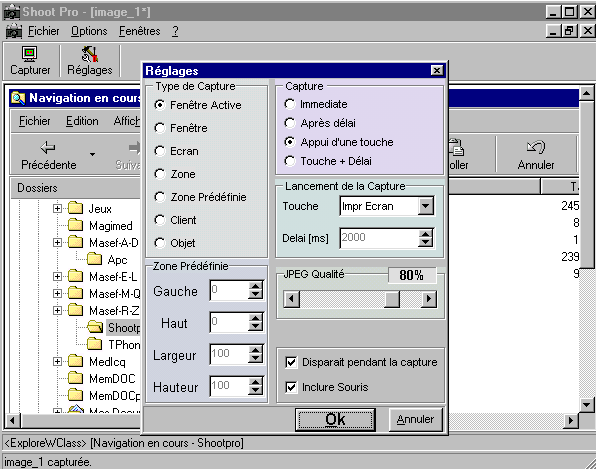Image resolution: width=596 pixels, height=469 pixels.
Task: Open the Touche Impr Ecran dropdown
Action: [426, 206]
